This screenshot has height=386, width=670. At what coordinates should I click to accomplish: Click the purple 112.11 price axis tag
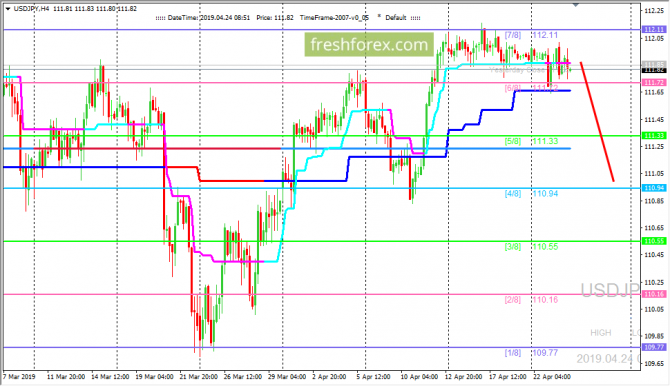point(654,29)
